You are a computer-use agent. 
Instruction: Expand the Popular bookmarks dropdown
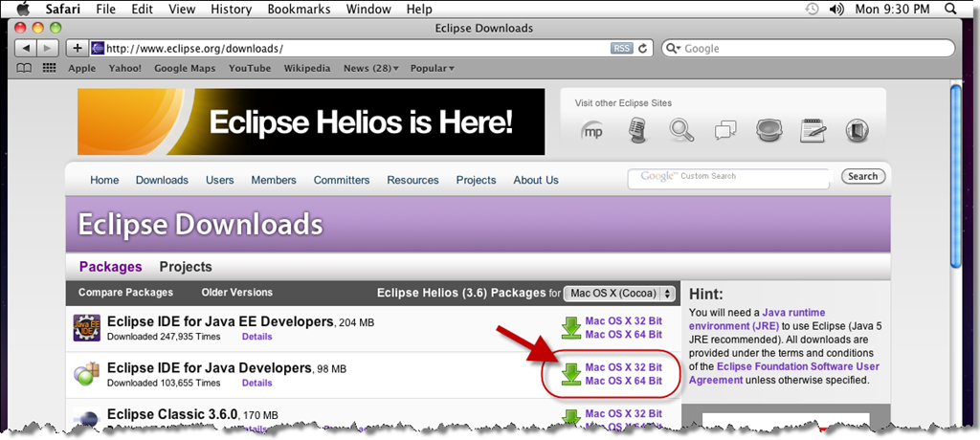click(432, 68)
